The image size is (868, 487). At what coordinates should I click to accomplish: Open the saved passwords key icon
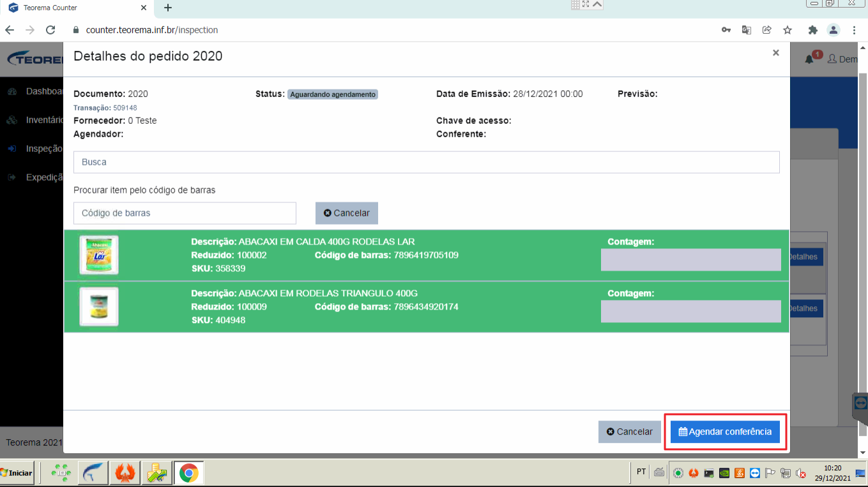point(726,30)
